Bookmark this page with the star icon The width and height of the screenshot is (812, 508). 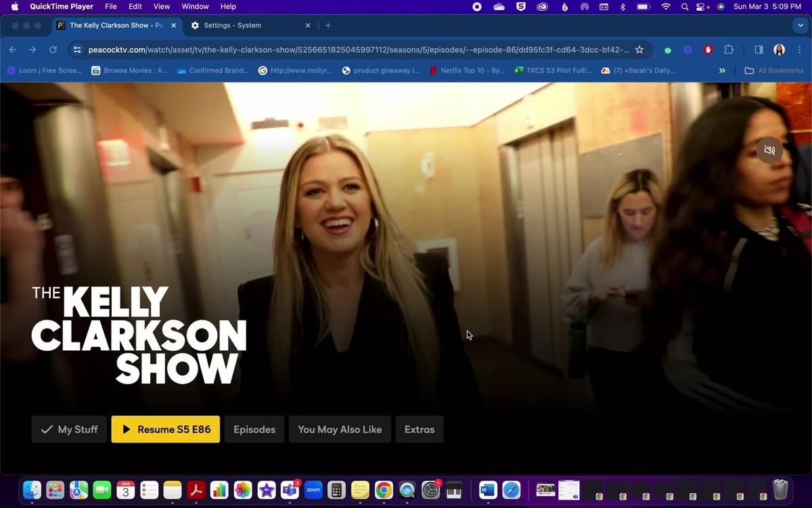[639, 49]
